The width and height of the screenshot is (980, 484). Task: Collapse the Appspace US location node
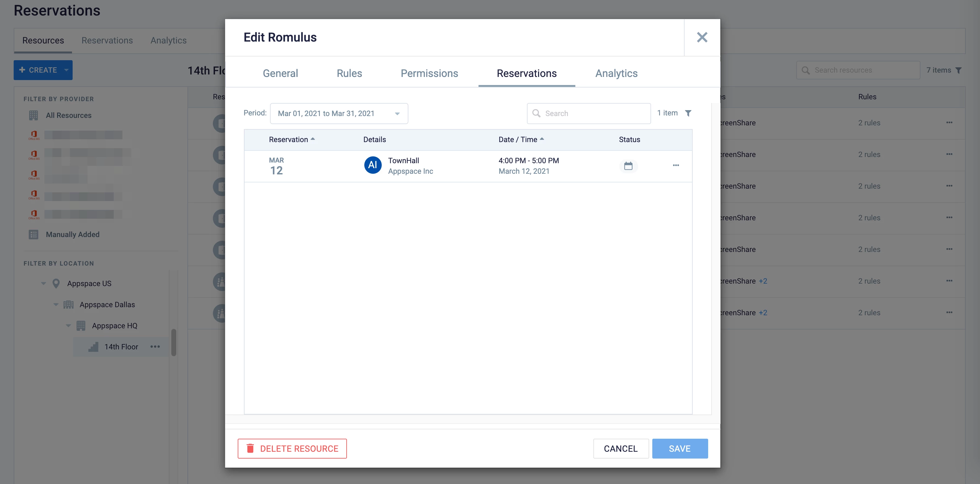click(x=43, y=284)
